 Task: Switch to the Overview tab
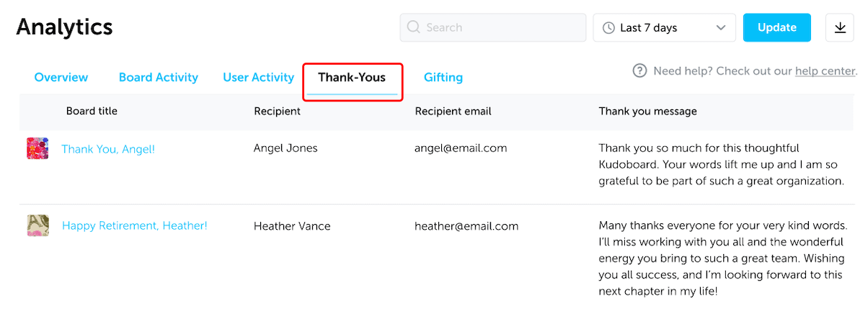[61, 77]
